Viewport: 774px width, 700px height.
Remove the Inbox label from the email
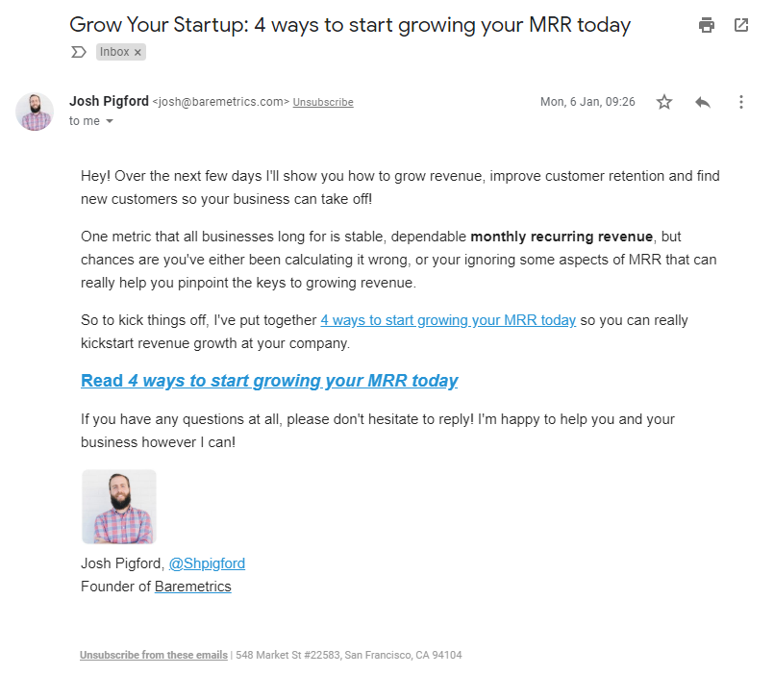pyautogui.click(x=137, y=52)
